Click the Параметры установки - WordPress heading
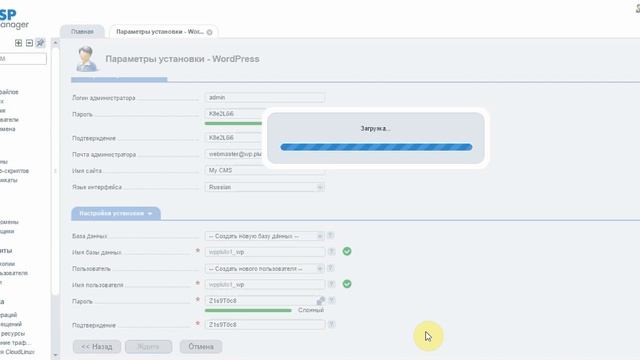Viewport: 640px width, 360px height. 182,59
